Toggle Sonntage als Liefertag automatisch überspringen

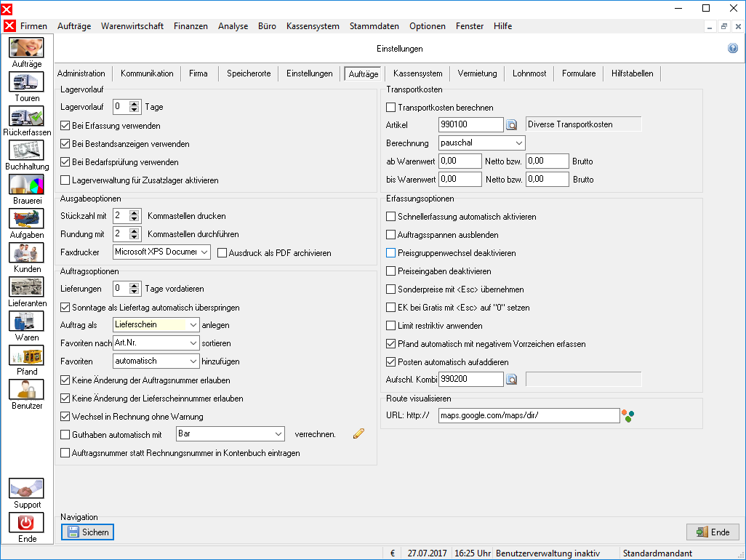click(x=65, y=308)
